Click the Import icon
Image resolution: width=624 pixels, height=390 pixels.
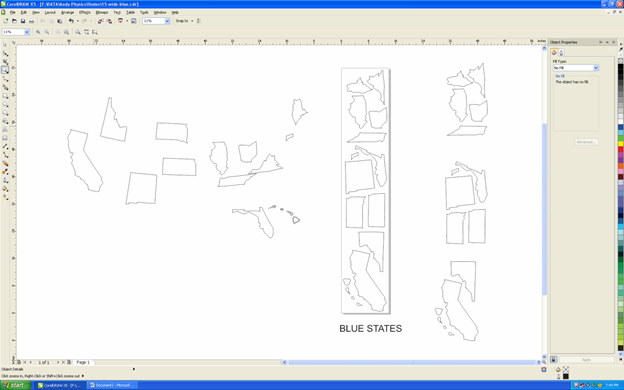(x=101, y=21)
